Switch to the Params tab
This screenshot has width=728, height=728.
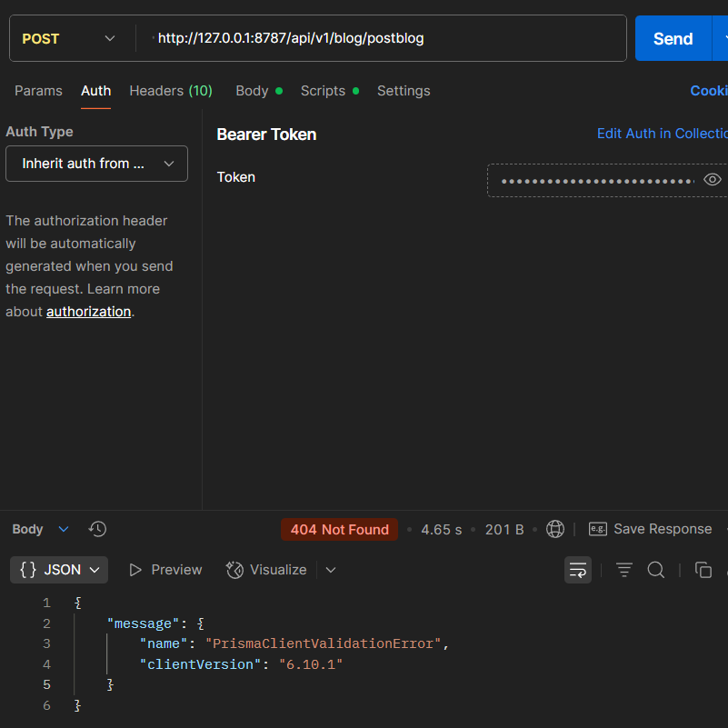pyautogui.click(x=38, y=91)
